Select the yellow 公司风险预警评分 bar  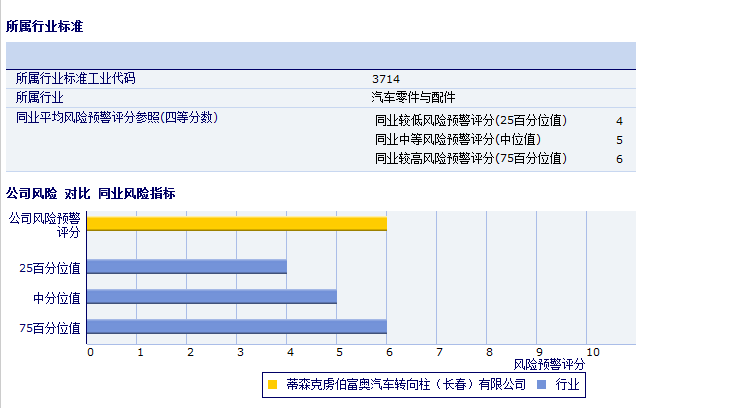236,223
